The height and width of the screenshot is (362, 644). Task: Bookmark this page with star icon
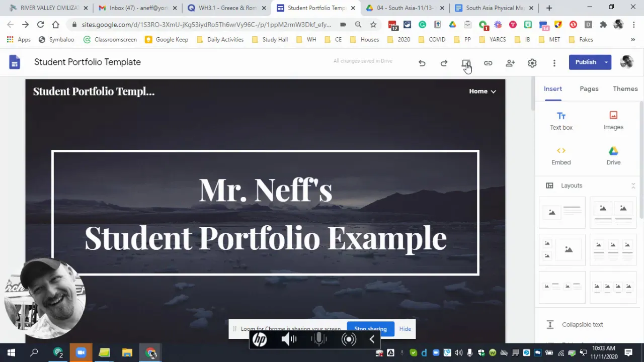click(x=373, y=24)
